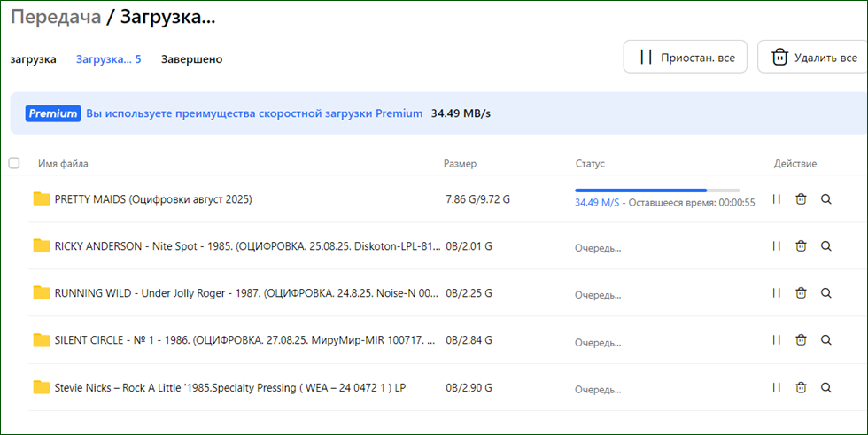The width and height of the screenshot is (868, 435).
Task: Click the 34.49 MB/s speed in banner
Action: [x=461, y=113]
